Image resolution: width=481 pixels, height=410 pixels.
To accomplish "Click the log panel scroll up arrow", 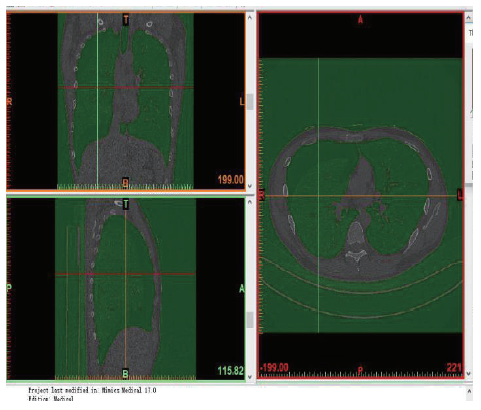I will [x=469, y=390].
